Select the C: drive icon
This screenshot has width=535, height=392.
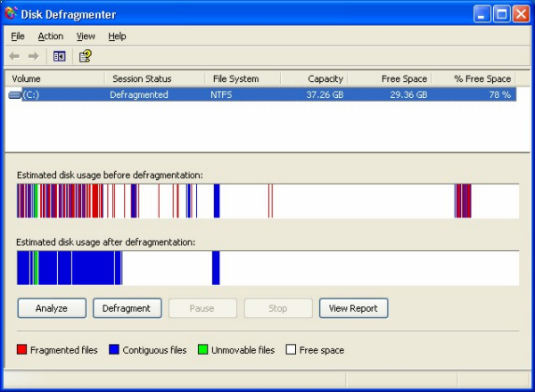click(x=14, y=94)
